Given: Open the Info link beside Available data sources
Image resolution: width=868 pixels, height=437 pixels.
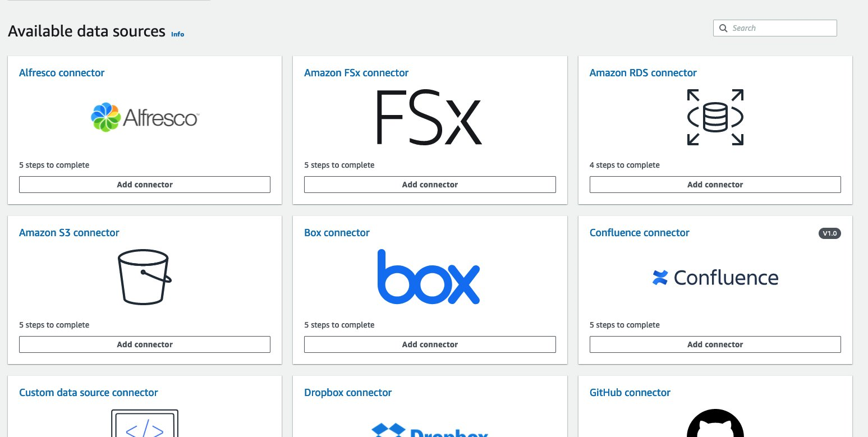Looking at the screenshot, I should tap(177, 34).
